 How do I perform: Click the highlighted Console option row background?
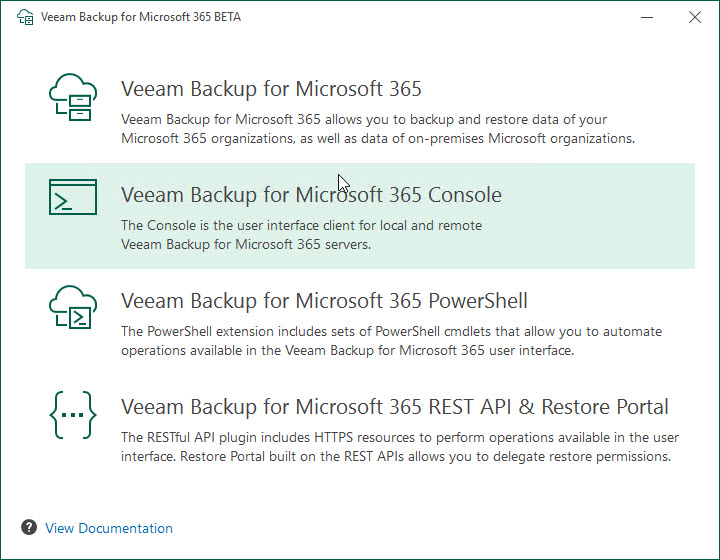[360, 216]
